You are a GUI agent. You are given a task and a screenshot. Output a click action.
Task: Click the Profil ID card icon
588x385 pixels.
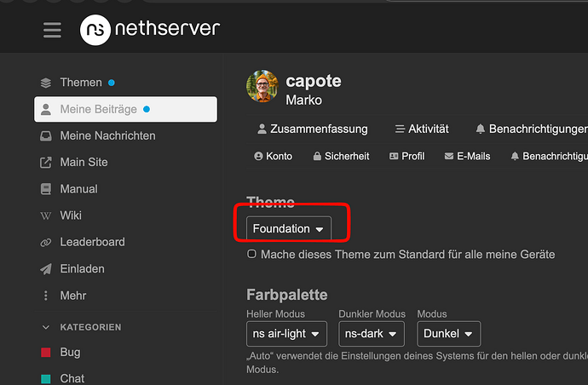point(394,156)
